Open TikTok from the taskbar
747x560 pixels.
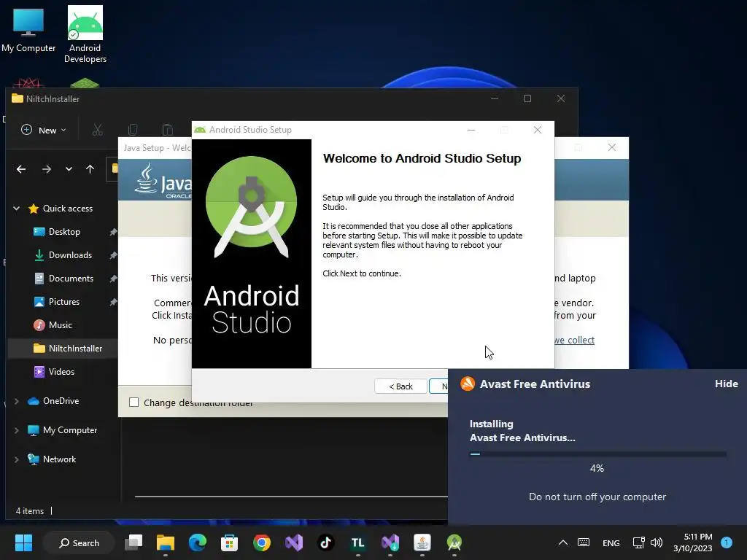pos(326,542)
